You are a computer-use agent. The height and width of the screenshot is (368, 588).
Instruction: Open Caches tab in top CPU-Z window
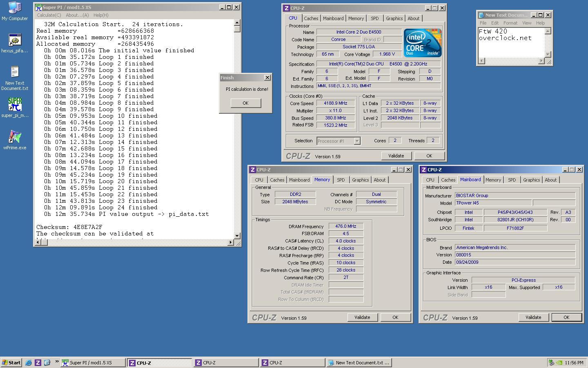pyautogui.click(x=311, y=18)
